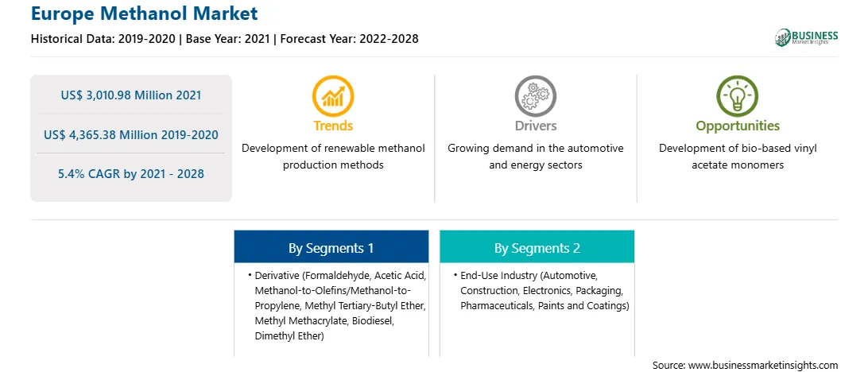Image resolution: width=868 pixels, height=372 pixels.
Task: Click the Europe Methanol Market title
Action: [x=144, y=14]
